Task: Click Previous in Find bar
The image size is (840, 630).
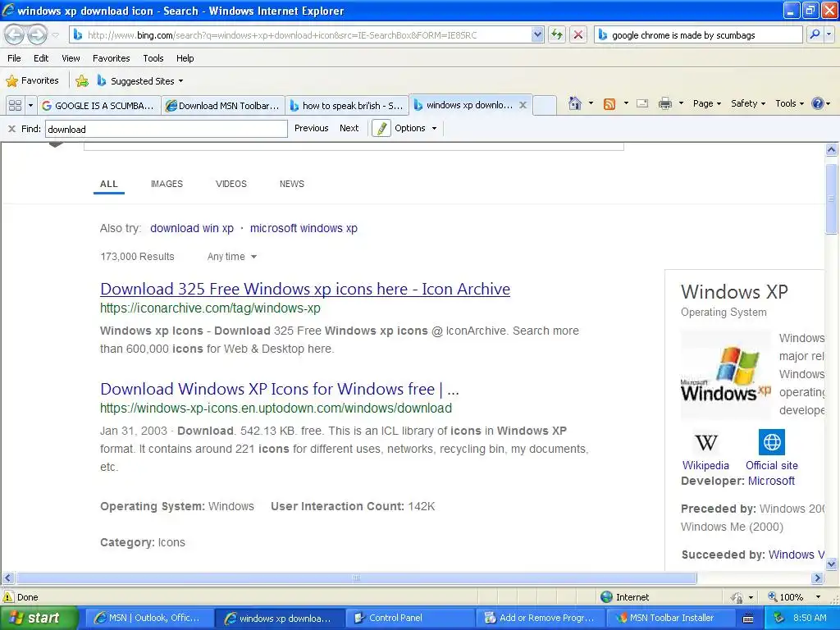Action: point(311,128)
